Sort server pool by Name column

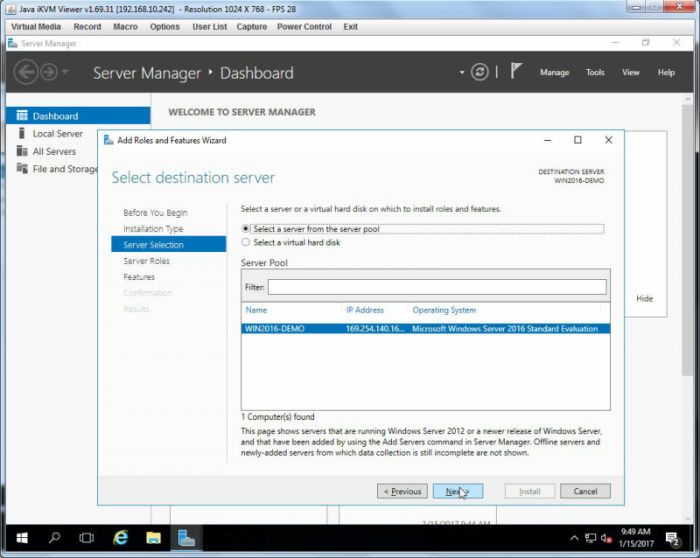click(x=256, y=310)
